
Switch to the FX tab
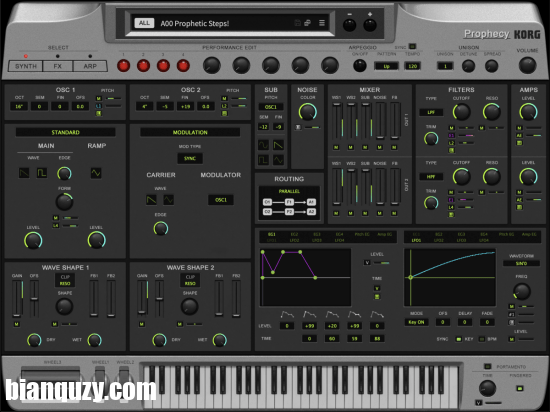click(x=58, y=66)
